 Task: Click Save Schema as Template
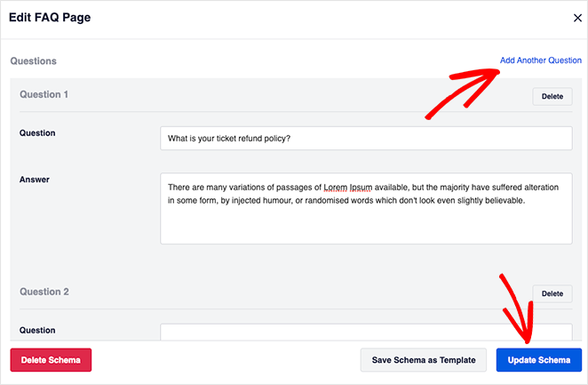coord(423,360)
